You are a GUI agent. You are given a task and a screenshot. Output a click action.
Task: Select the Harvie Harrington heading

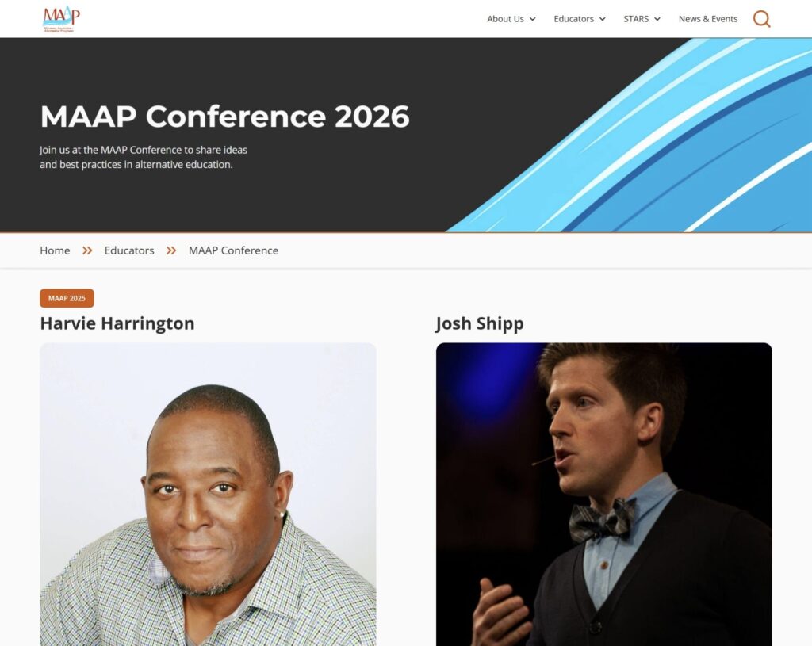click(117, 323)
